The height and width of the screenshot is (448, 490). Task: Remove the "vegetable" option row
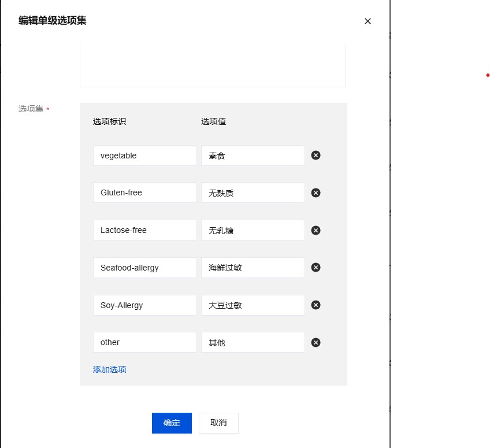click(x=315, y=155)
